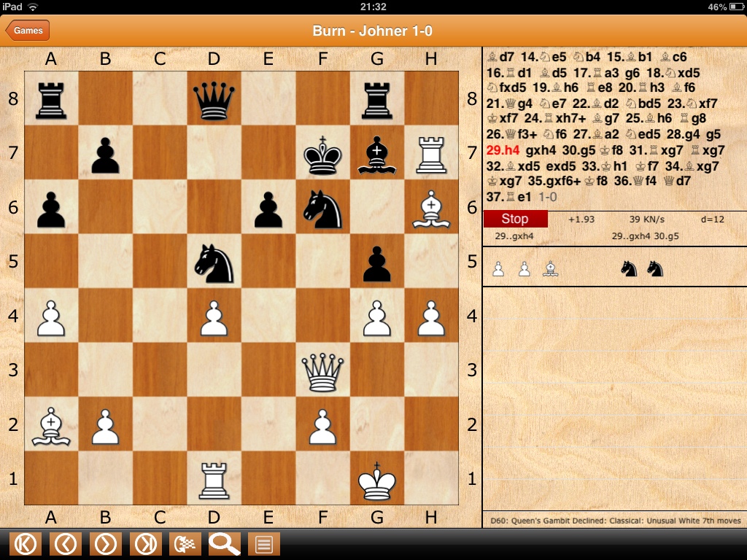
Task: Select the black king on f7
Action: [322, 153]
